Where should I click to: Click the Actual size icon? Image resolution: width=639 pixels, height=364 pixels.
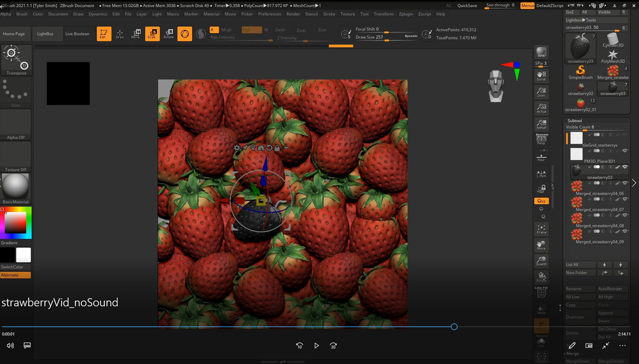pos(541,108)
